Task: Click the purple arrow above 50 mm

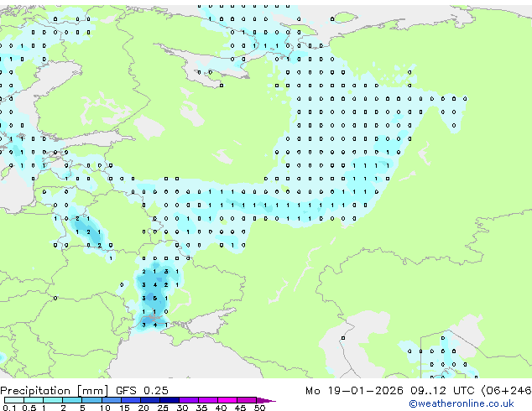Action: tap(266, 400)
